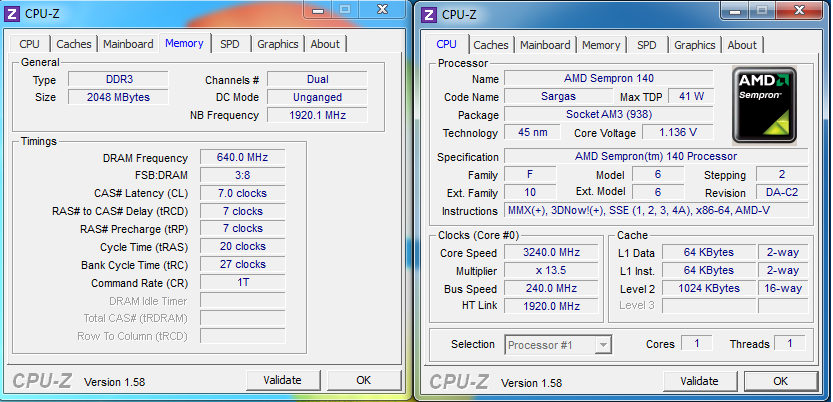833x402 pixels.
Task: Switch to Mainboard tab in left window
Action: (x=128, y=44)
